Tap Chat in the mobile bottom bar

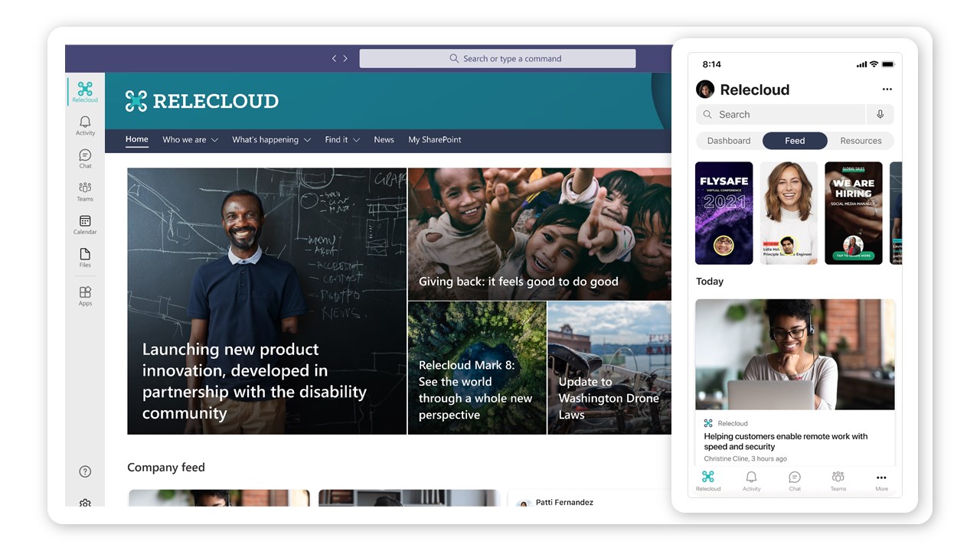[x=795, y=481]
